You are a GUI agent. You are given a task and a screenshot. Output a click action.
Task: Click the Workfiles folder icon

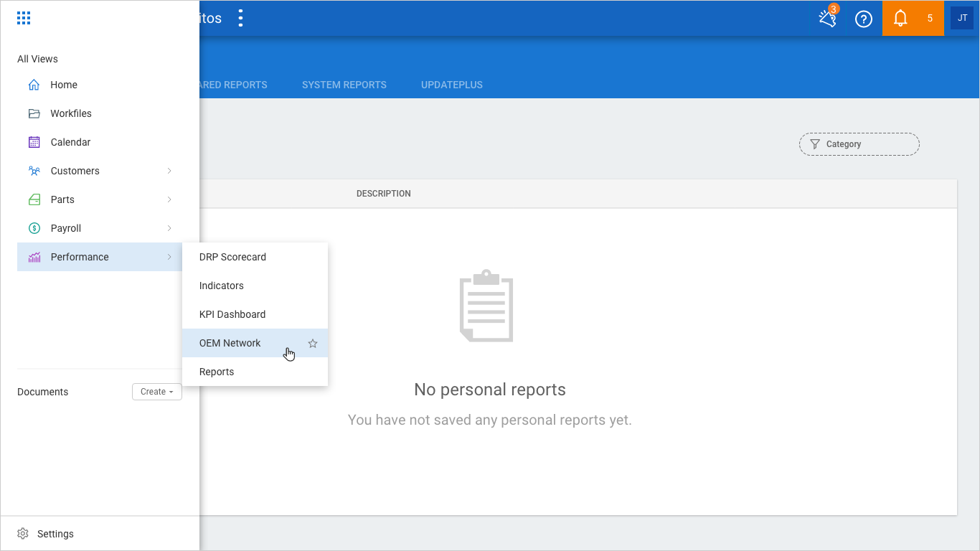coord(34,113)
